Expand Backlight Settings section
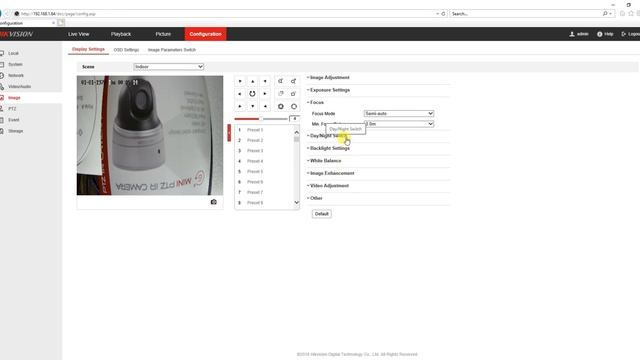The height and width of the screenshot is (360, 640). [x=329, y=148]
